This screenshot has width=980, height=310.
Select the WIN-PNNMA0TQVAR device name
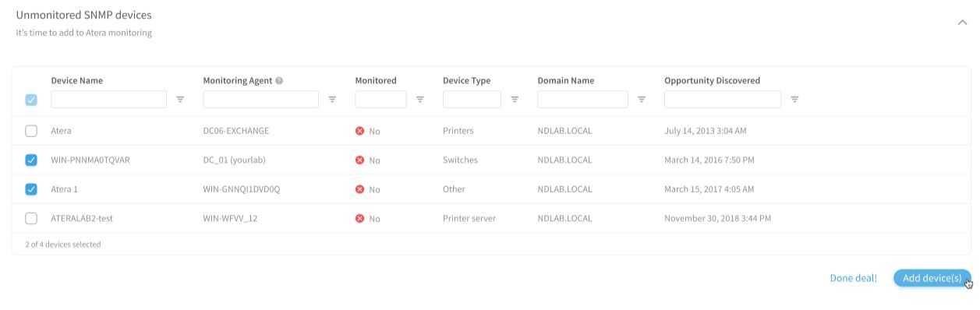click(x=90, y=160)
